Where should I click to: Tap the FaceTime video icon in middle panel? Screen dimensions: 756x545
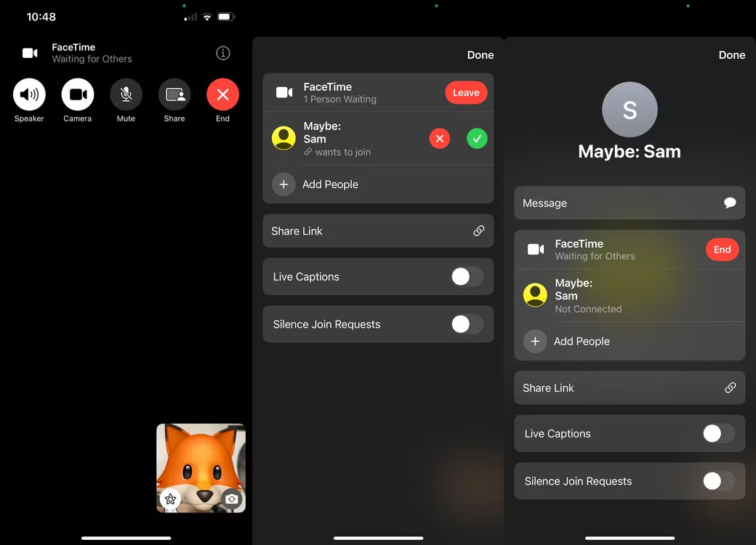tap(284, 92)
